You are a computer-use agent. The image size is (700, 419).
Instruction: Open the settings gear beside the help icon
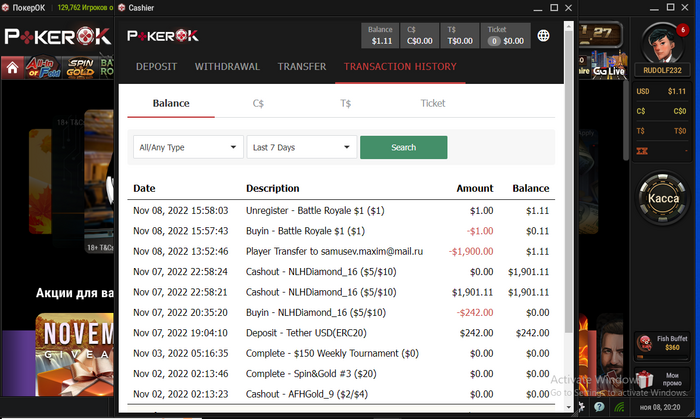[x=581, y=407]
